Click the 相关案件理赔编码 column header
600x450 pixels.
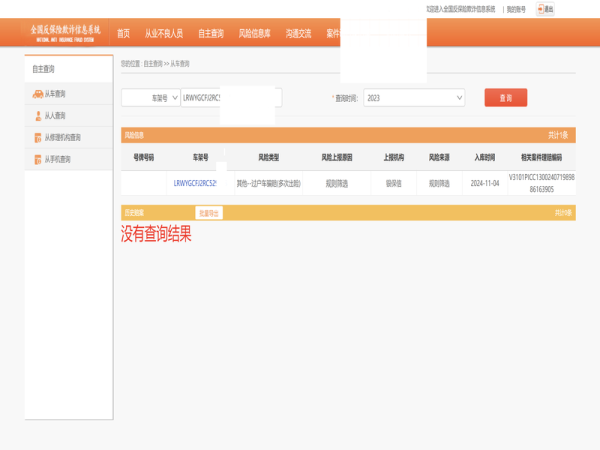541,157
